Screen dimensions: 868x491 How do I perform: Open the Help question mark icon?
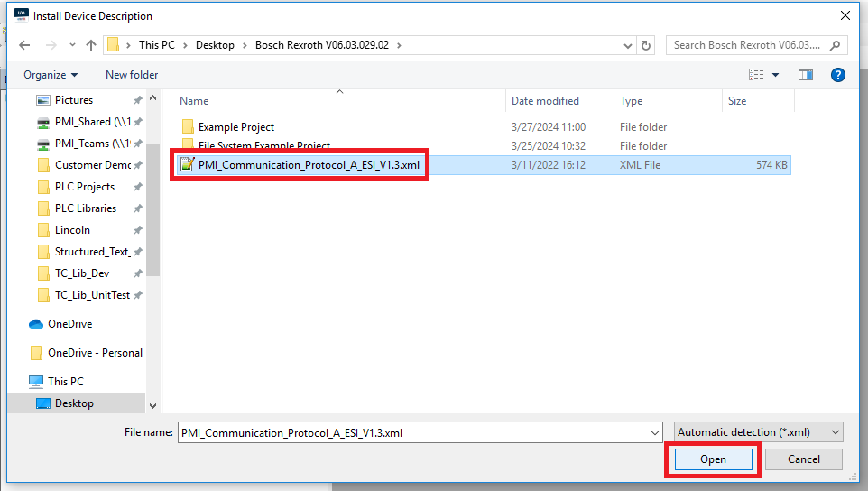pyautogui.click(x=837, y=75)
